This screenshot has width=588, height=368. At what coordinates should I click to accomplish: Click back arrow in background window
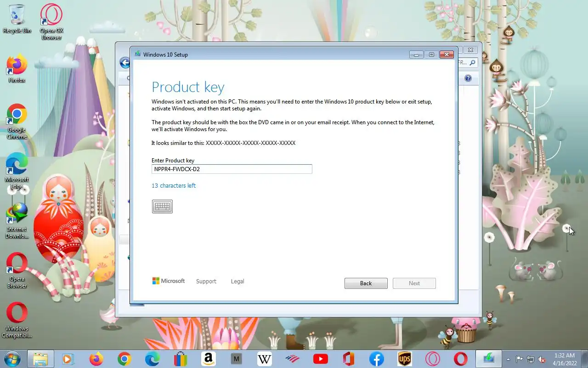point(124,63)
